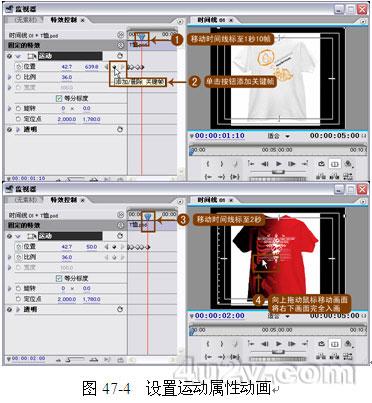The width and height of the screenshot is (372, 403).
Task: Toggle Loop playback in red T-shirt monitor
Action: tap(321, 344)
